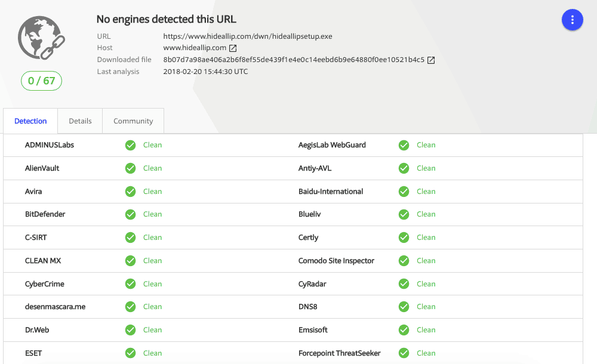Click the check icon for CLEAN MX
The height and width of the screenshot is (364, 597).
[131, 261]
